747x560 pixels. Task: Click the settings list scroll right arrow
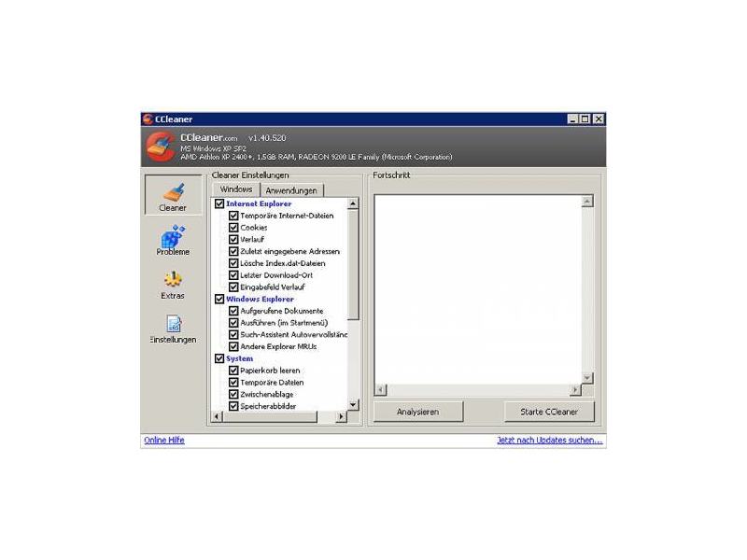click(x=341, y=416)
